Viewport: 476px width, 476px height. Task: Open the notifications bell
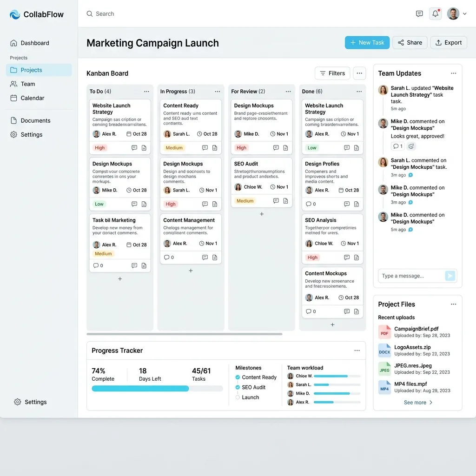435,13
